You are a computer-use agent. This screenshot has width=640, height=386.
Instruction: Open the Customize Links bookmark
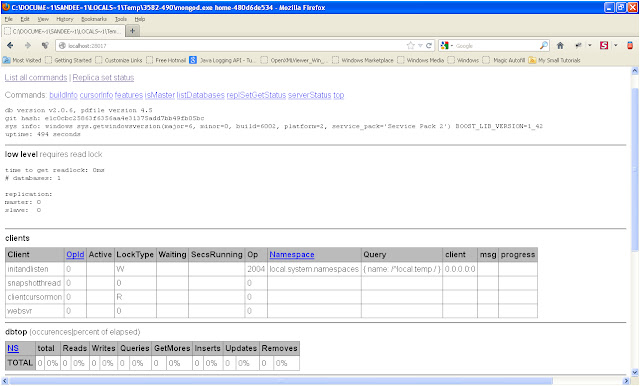119,60
